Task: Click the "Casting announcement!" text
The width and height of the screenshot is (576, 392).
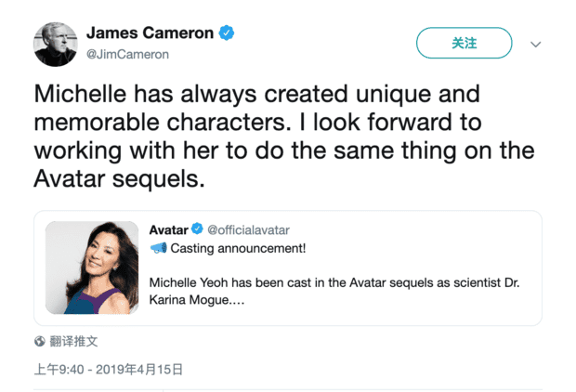Action: 238,248
